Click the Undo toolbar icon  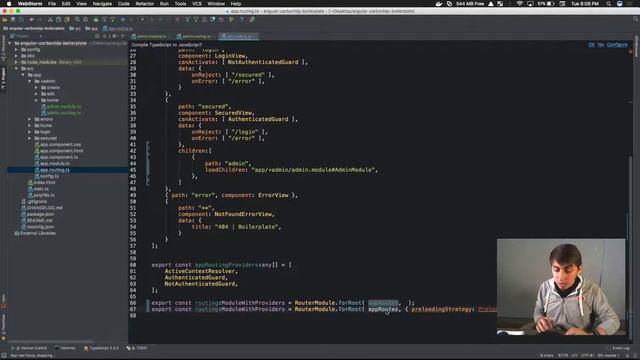coord(221,19)
